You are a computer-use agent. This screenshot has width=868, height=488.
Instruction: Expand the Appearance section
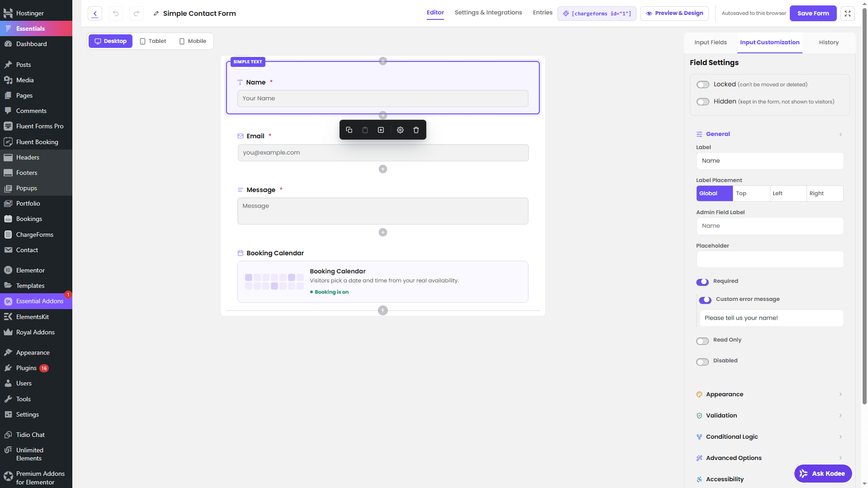click(769, 394)
